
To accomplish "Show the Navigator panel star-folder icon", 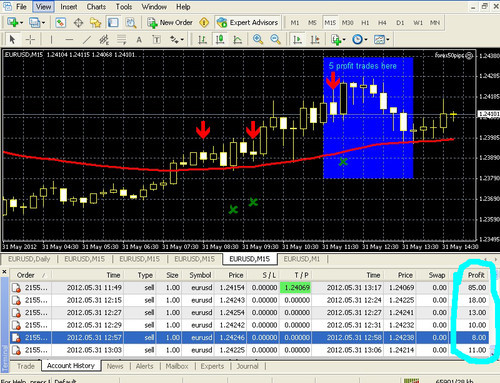I will 96,23.
